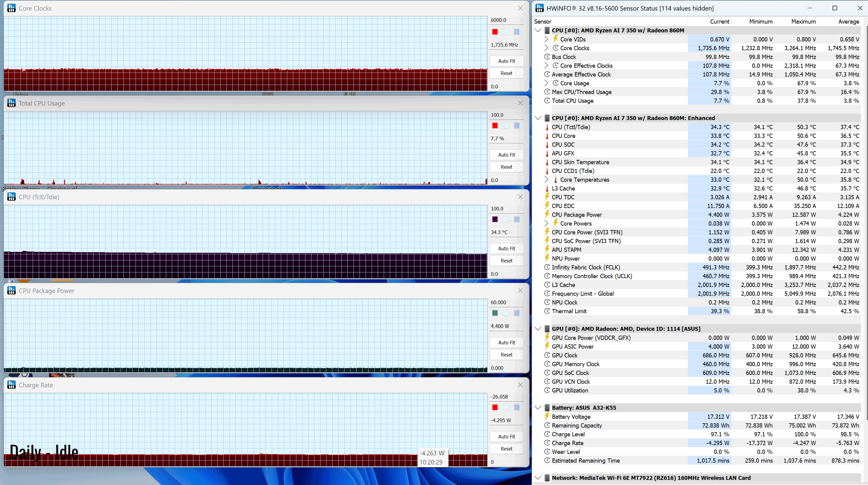868x485 pixels.
Task: Click Auto Fit in the Core Clocks graph
Action: 506,61
